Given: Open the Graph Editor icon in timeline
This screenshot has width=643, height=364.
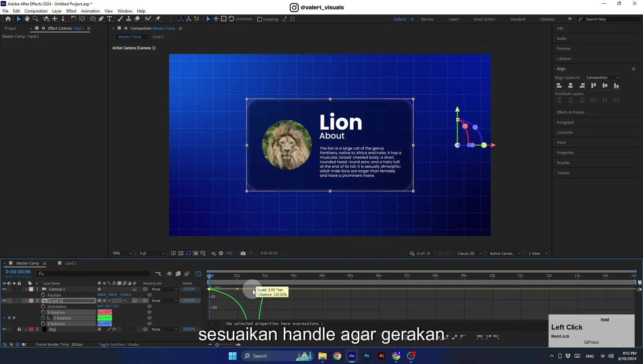Looking at the screenshot, I should [198, 274].
